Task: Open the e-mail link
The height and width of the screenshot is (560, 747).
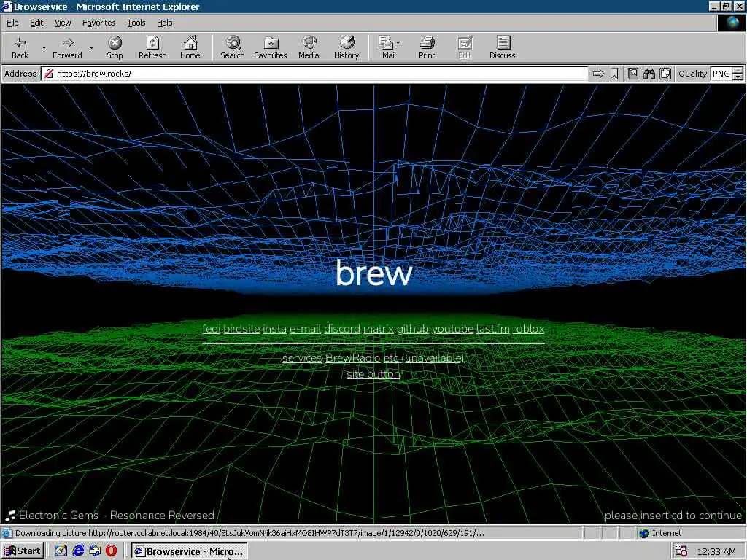Action: [x=306, y=329]
